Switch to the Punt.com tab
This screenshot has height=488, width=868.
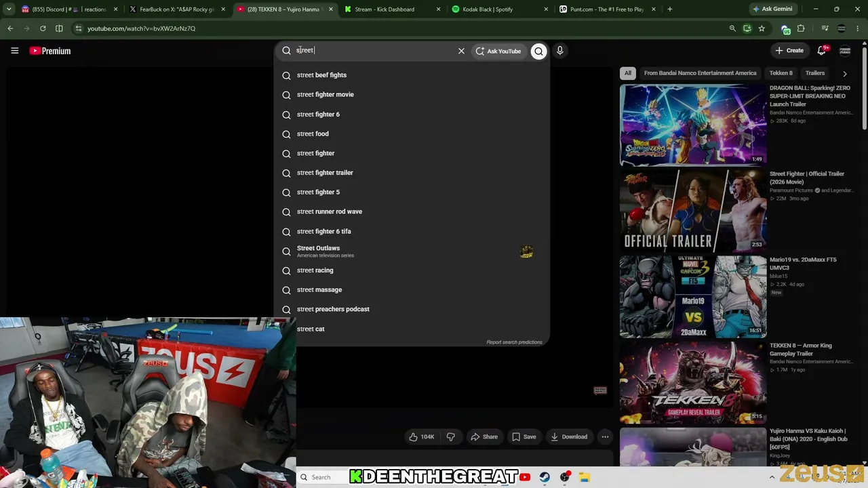[x=608, y=9]
